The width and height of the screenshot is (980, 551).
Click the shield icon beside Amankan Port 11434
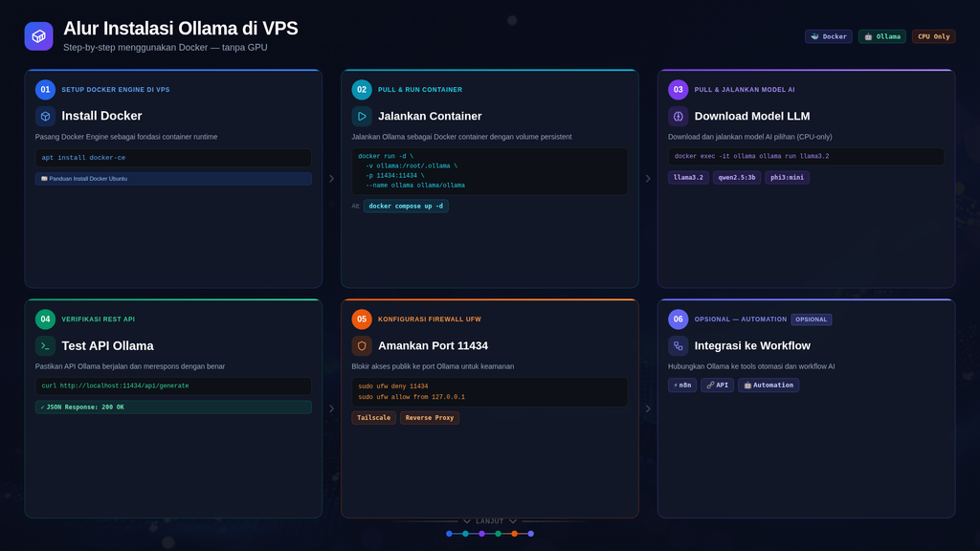(x=362, y=345)
